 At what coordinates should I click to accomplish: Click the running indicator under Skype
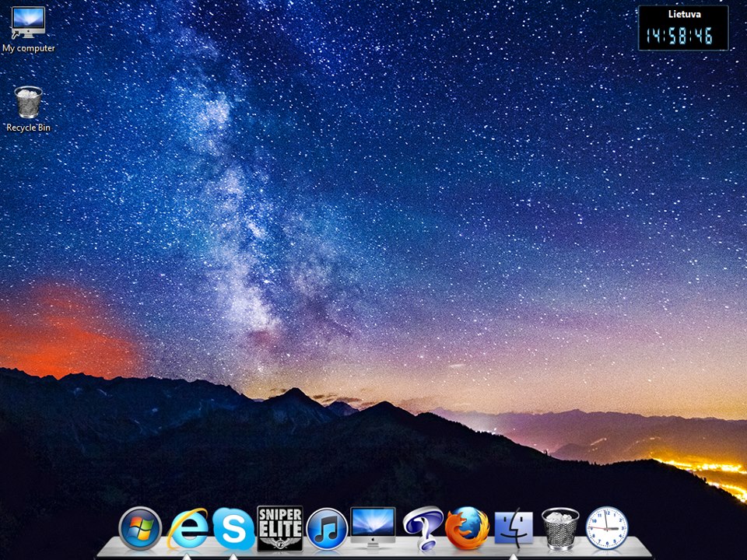click(x=233, y=557)
